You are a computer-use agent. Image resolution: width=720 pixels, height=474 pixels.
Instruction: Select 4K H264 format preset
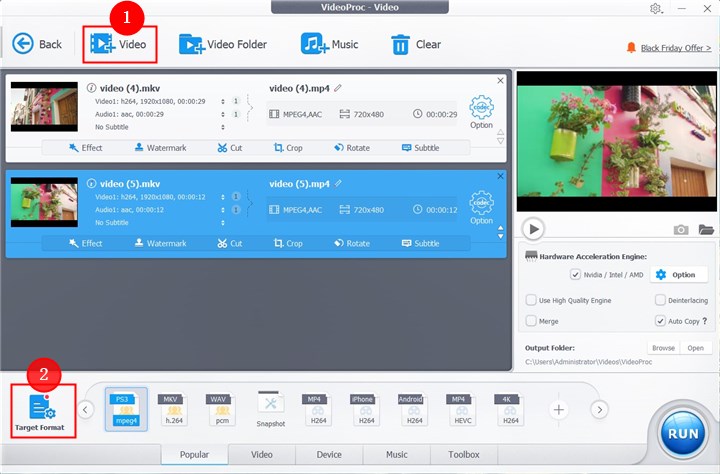pos(510,409)
